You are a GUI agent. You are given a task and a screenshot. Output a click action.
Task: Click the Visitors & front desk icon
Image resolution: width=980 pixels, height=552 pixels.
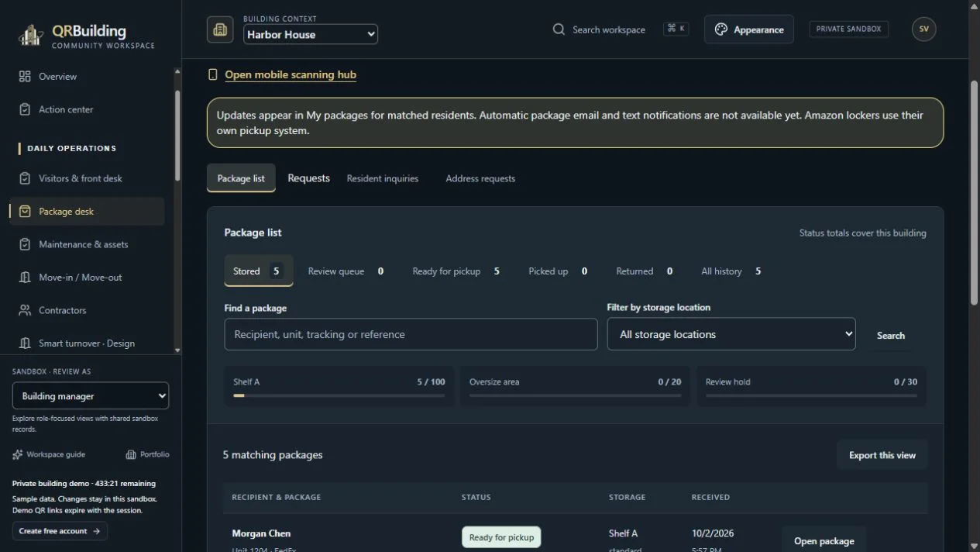(25, 178)
